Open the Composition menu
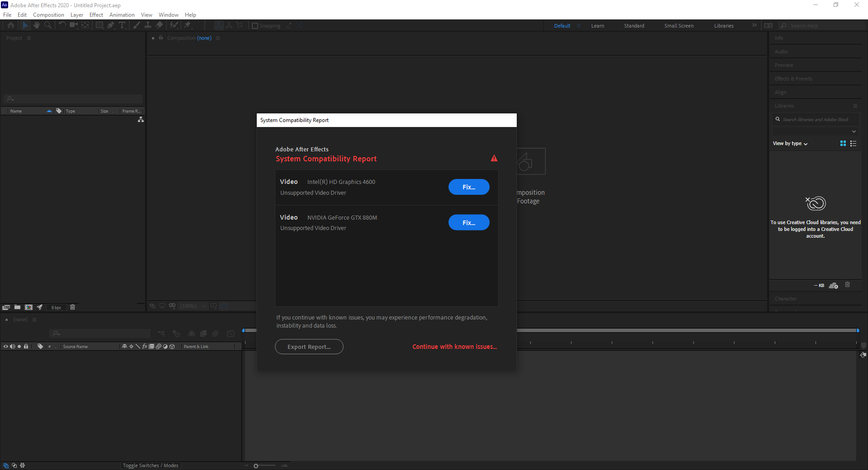The image size is (868, 470). 48,14
